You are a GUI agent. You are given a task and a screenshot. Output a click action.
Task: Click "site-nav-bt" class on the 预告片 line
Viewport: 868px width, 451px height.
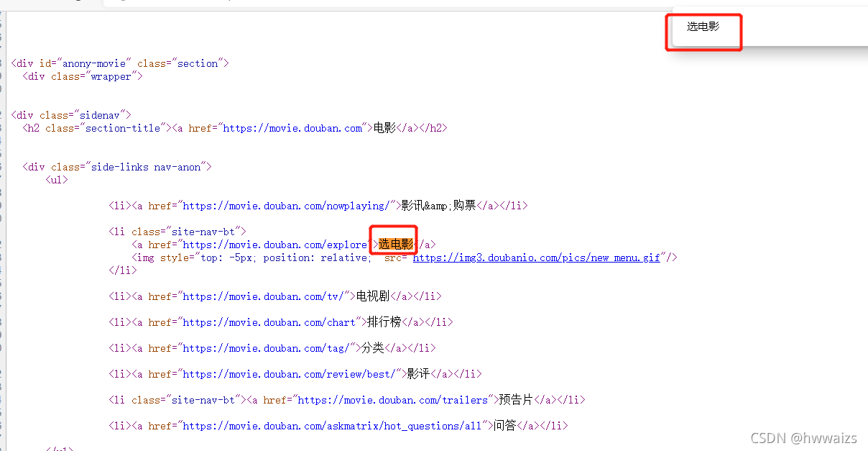[203, 400]
